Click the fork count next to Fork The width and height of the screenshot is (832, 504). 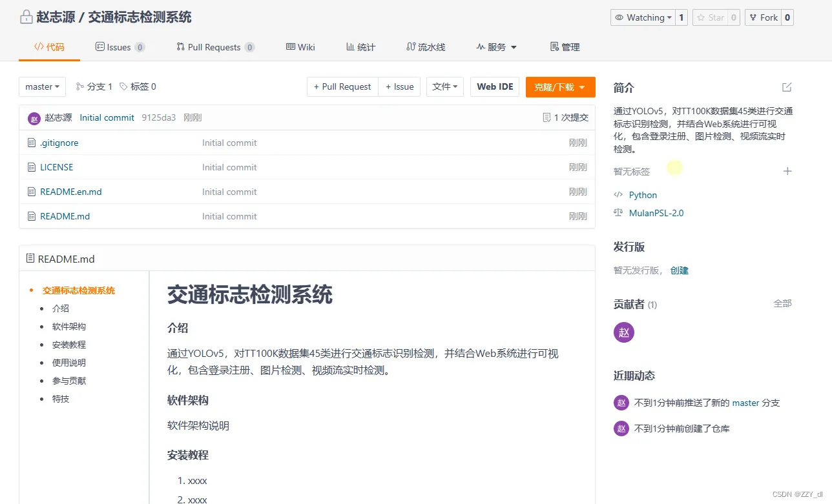click(787, 17)
